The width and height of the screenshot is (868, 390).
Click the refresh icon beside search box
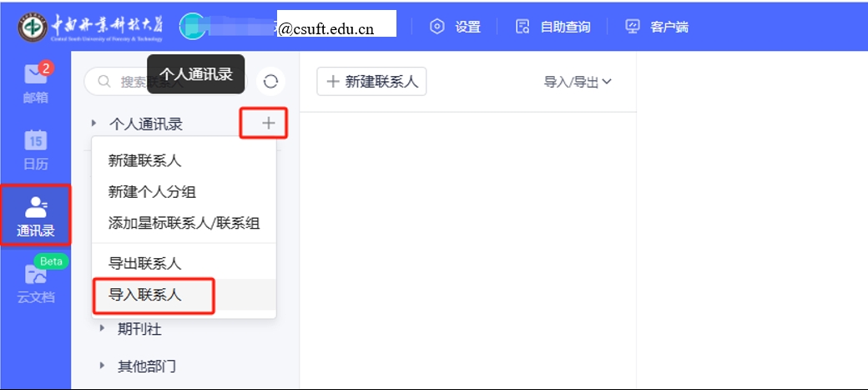click(270, 81)
